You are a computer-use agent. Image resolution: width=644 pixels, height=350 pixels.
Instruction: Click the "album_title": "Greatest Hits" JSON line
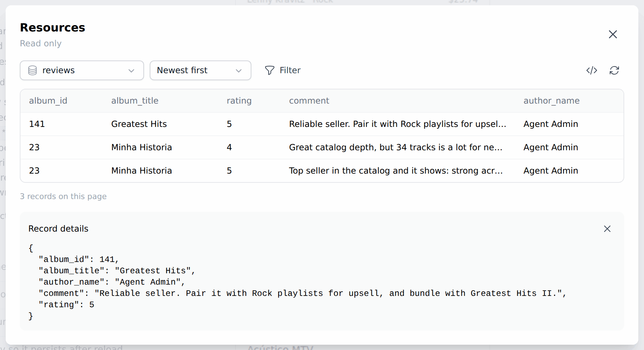(x=117, y=271)
